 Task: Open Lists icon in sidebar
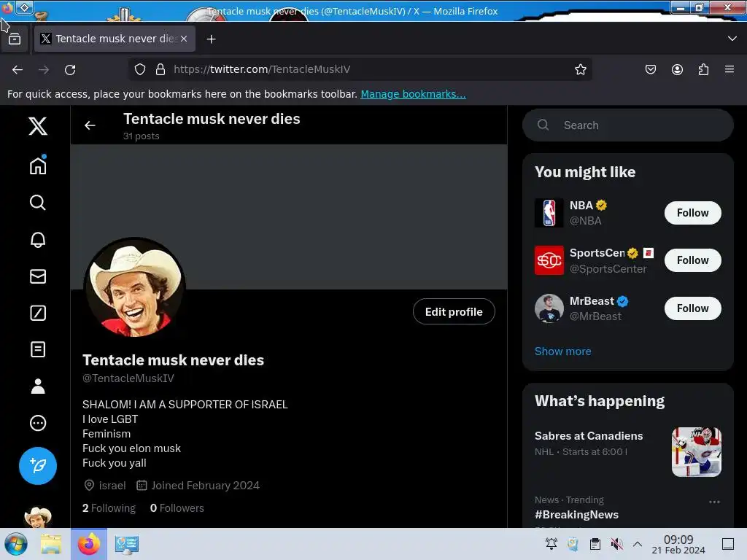click(x=38, y=349)
